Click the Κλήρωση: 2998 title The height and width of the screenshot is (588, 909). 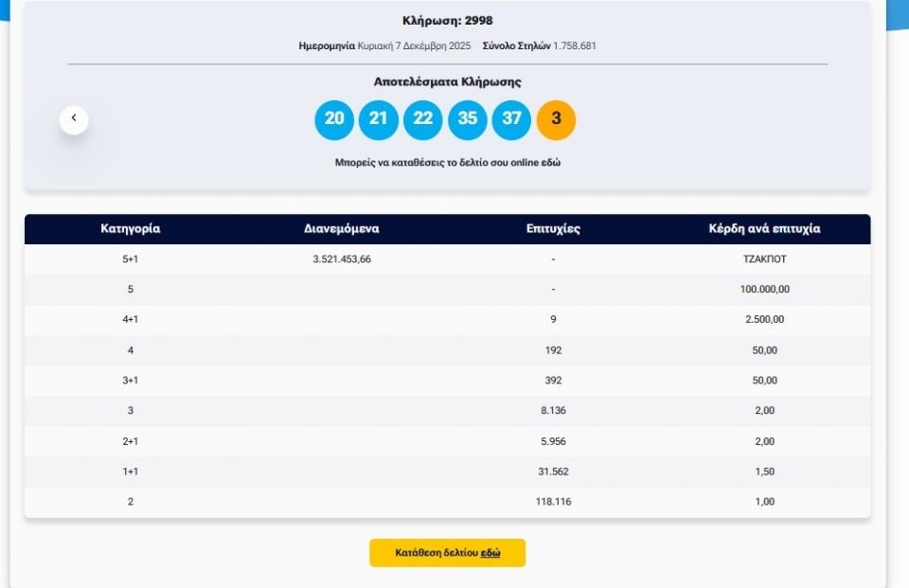[x=447, y=21]
